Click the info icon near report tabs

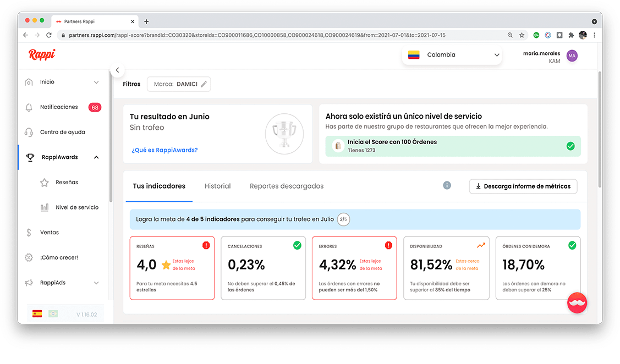point(447,186)
